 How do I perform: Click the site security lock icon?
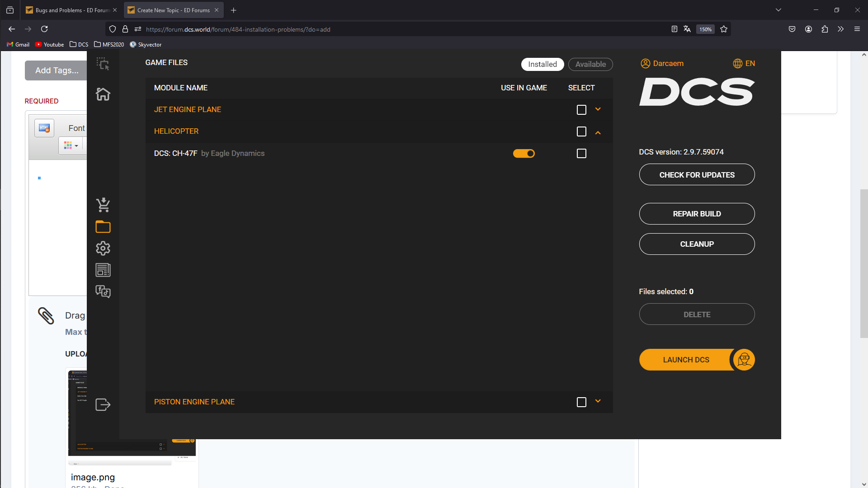click(x=125, y=29)
